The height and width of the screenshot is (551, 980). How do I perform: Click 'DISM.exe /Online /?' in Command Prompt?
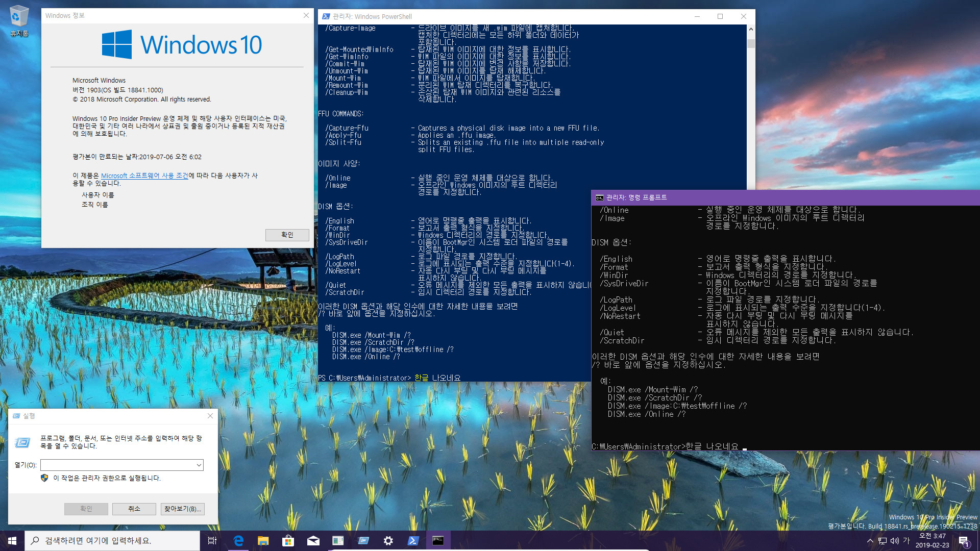tap(647, 414)
